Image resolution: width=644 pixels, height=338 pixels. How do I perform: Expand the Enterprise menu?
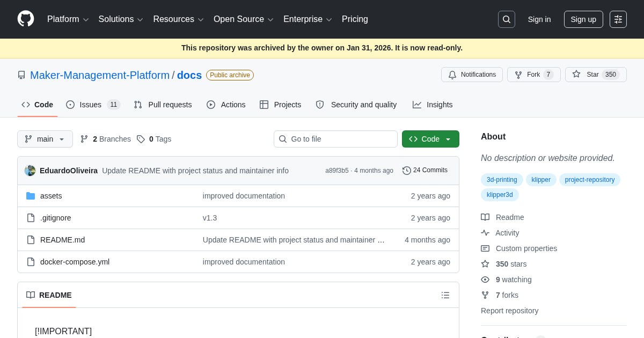coord(308,19)
